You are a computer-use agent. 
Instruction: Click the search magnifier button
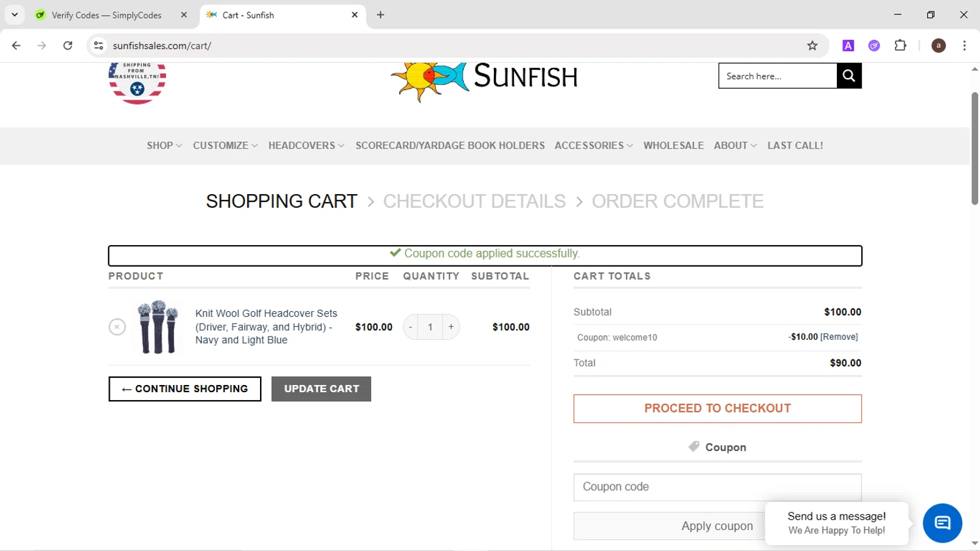pos(849,76)
